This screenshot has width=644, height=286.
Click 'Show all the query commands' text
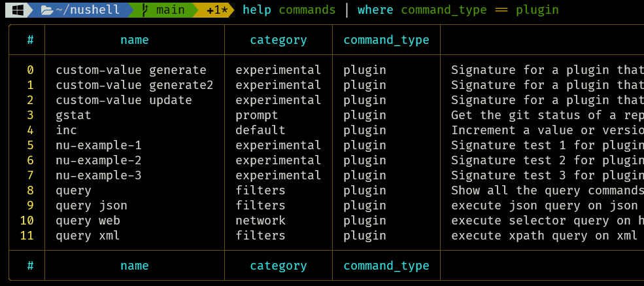547,190
